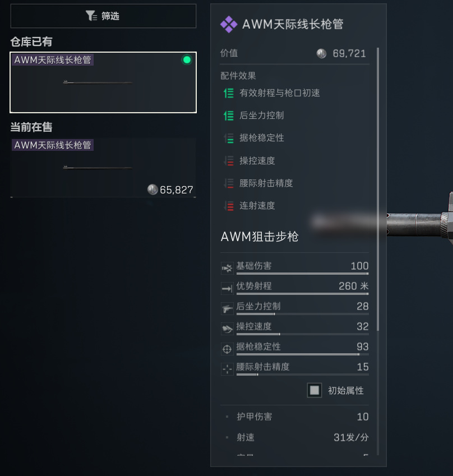Toggle the 初始属性 checkbox
453x476 pixels.
click(315, 390)
